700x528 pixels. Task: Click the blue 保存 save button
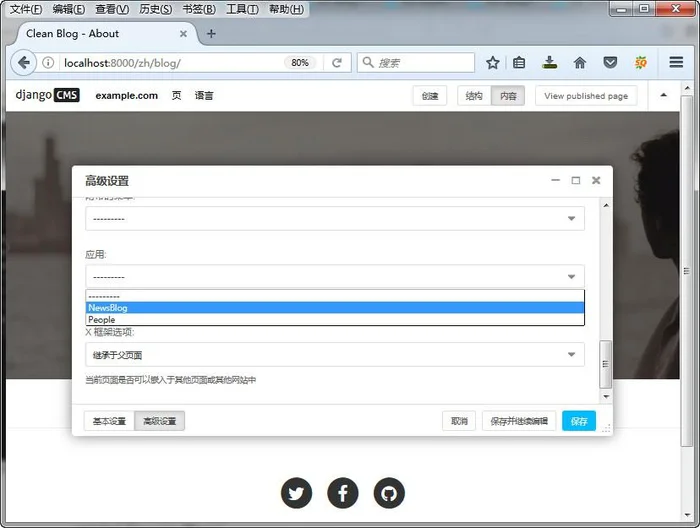(x=579, y=421)
